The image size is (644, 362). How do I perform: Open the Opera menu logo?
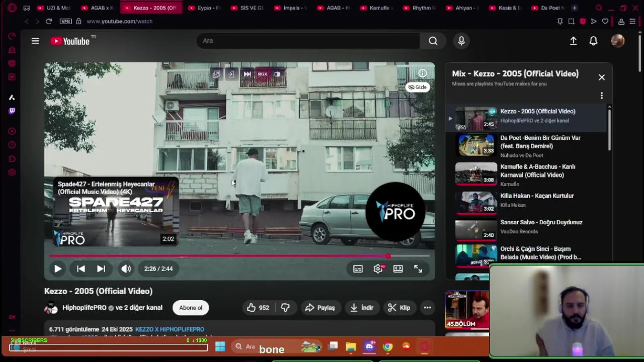[12, 8]
